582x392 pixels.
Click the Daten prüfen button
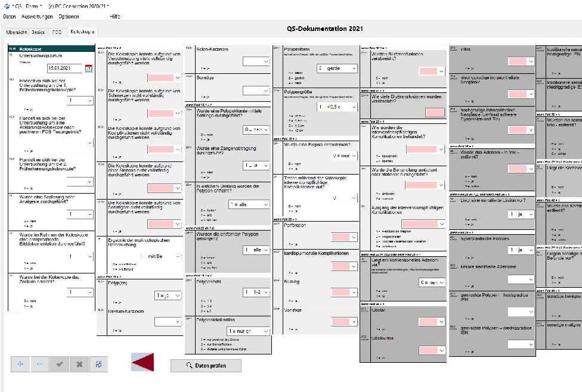(x=206, y=366)
